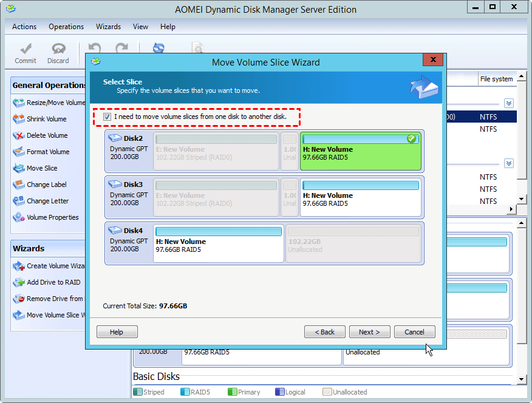This screenshot has width=532, height=403.
Task: Cancel the Move Volume Slice Wizard
Action: coord(414,332)
